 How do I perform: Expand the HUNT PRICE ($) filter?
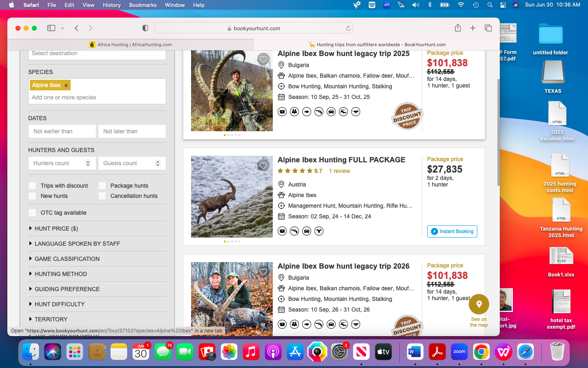pos(56,229)
